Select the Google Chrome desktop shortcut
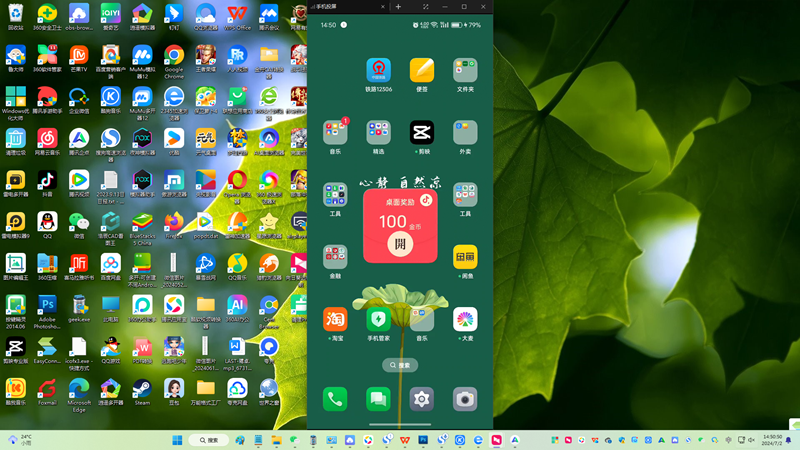800x450 pixels. (174, 61)
